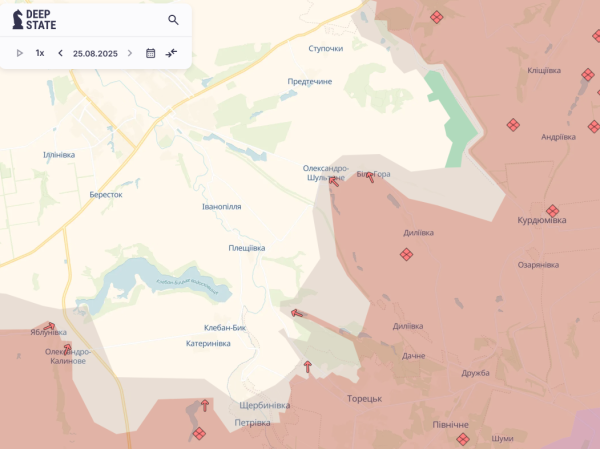Click the Північне label

pyautogui.click(x=450, y=425)
